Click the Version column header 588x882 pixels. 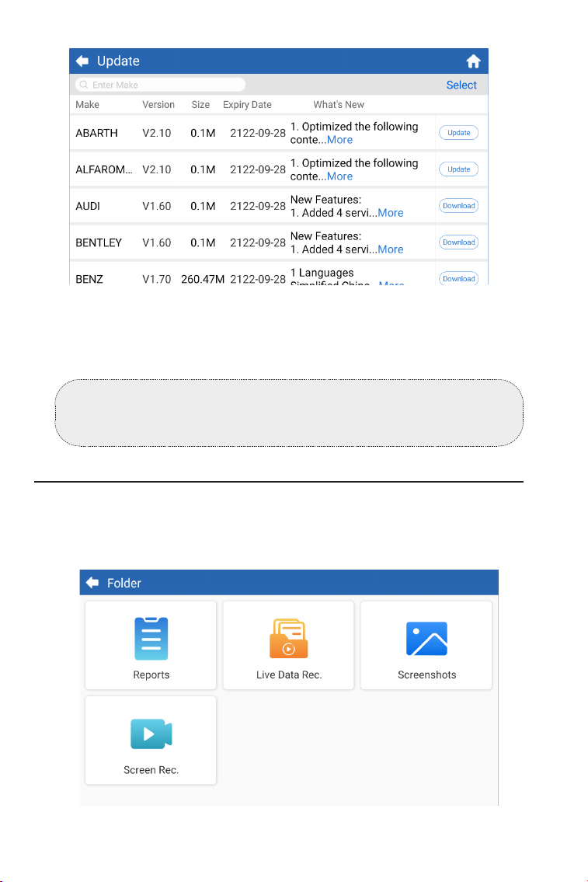[x=158, y=105]
